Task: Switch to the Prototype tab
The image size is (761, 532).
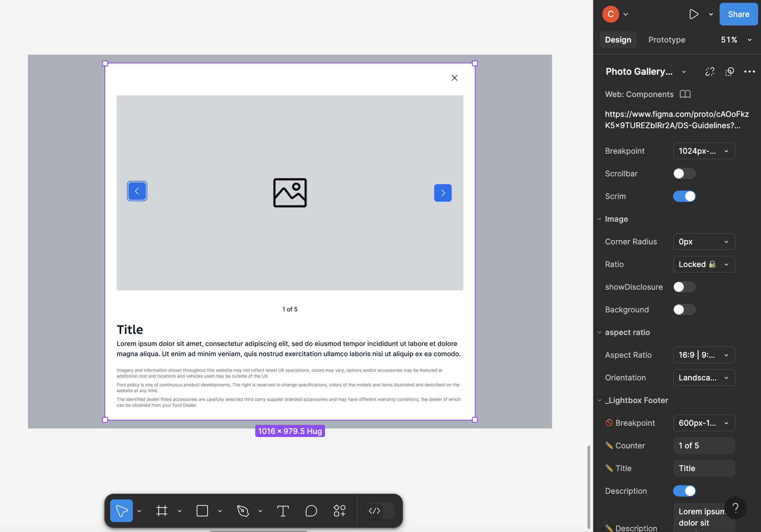Action: tap(666, 40)
